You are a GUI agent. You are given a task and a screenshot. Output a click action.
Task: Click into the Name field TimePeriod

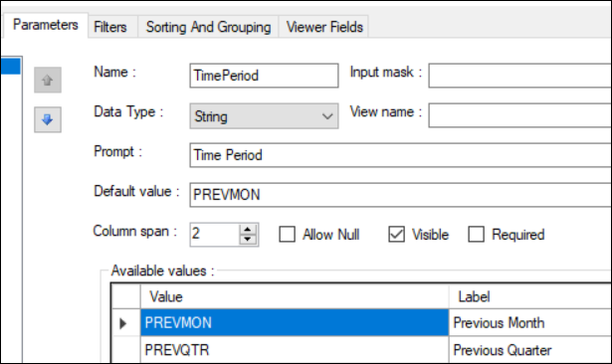click(x=264, y=75)
